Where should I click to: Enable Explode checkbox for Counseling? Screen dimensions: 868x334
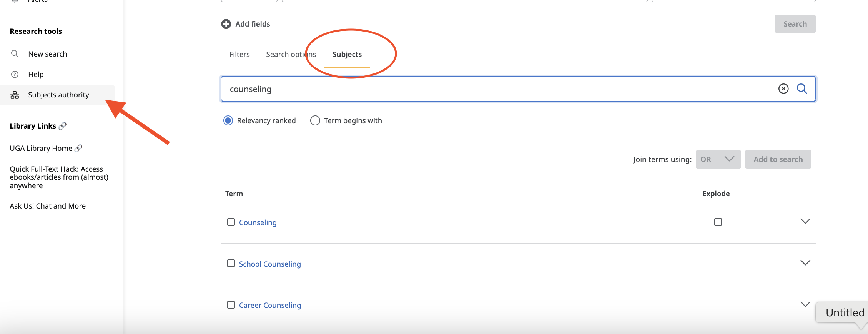(718, 222)
